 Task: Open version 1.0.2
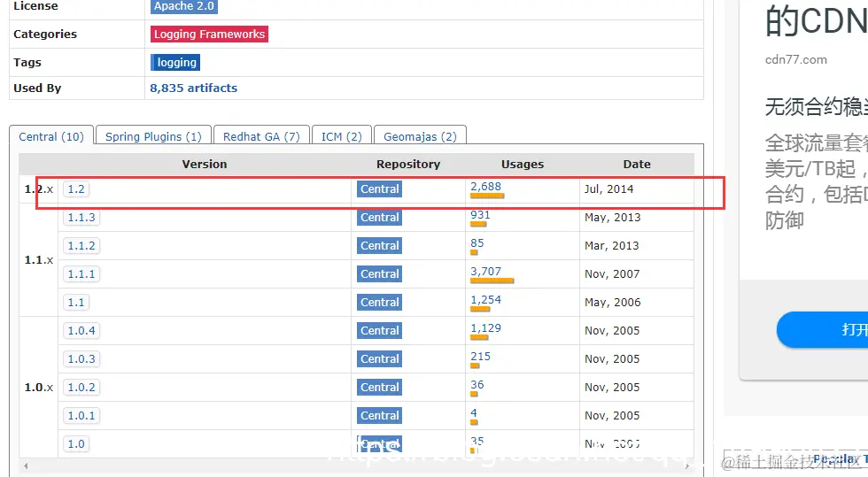[x=81, y=387]
